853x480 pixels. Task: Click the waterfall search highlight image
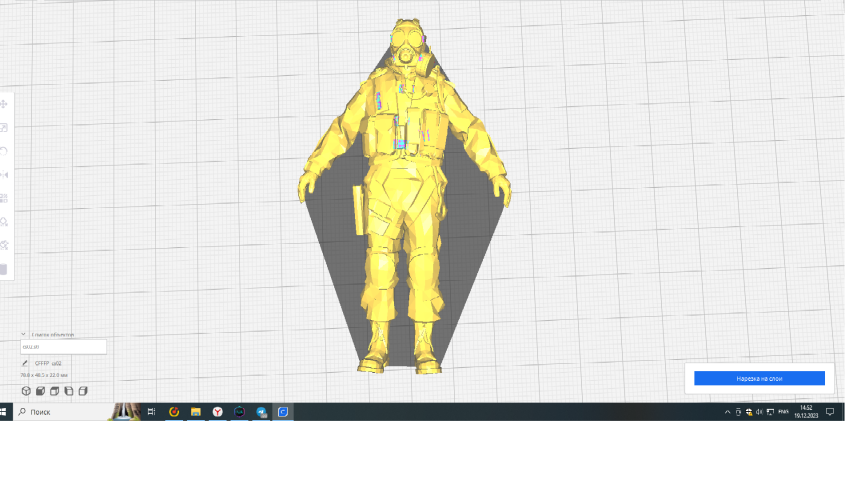tap(126, 412)
